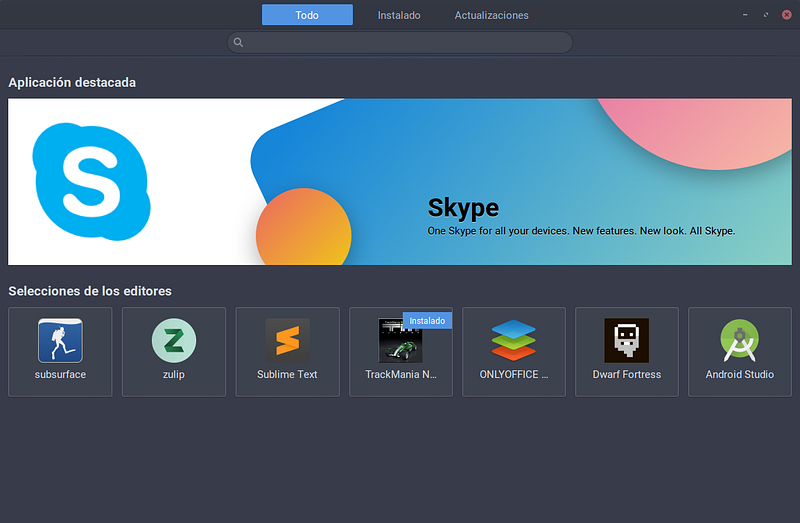
Task: Open the subsurface diver app icon
Action: [x=60, y=340]
